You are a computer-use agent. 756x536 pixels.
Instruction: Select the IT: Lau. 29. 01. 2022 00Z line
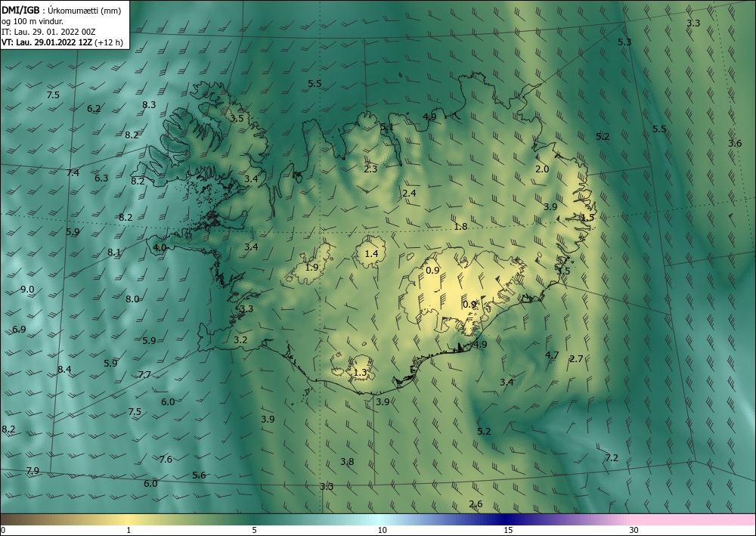(x=48, y=32)
